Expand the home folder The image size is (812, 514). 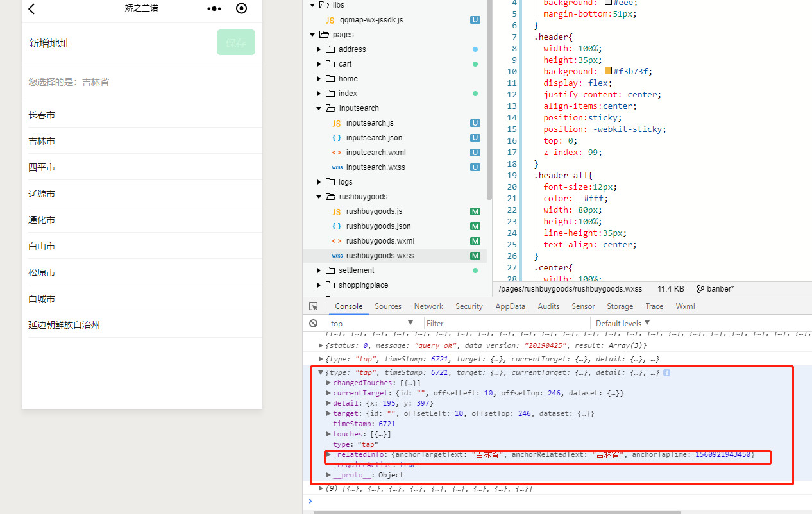(x=319, y=79)
